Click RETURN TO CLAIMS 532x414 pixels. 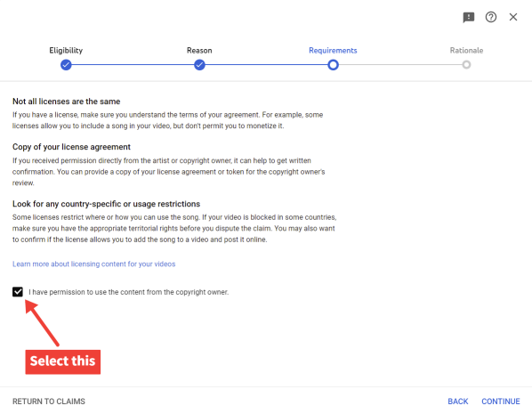coord(49,402)
